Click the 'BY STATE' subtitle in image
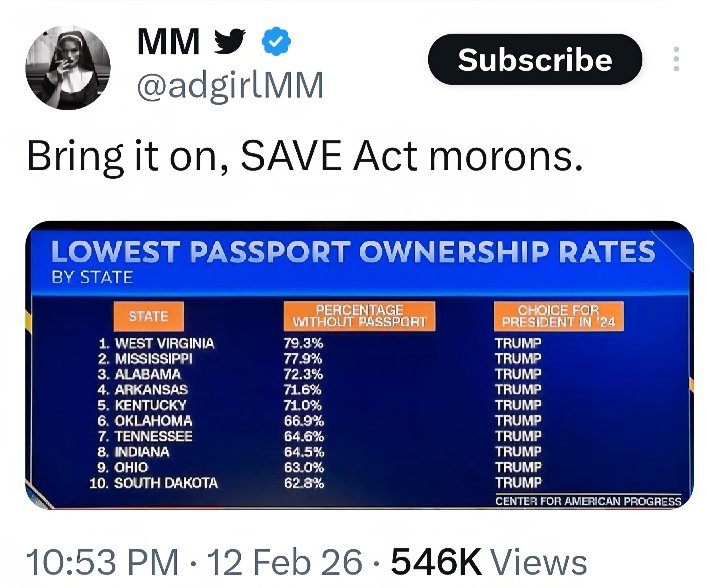 click(x=92, y=277)
